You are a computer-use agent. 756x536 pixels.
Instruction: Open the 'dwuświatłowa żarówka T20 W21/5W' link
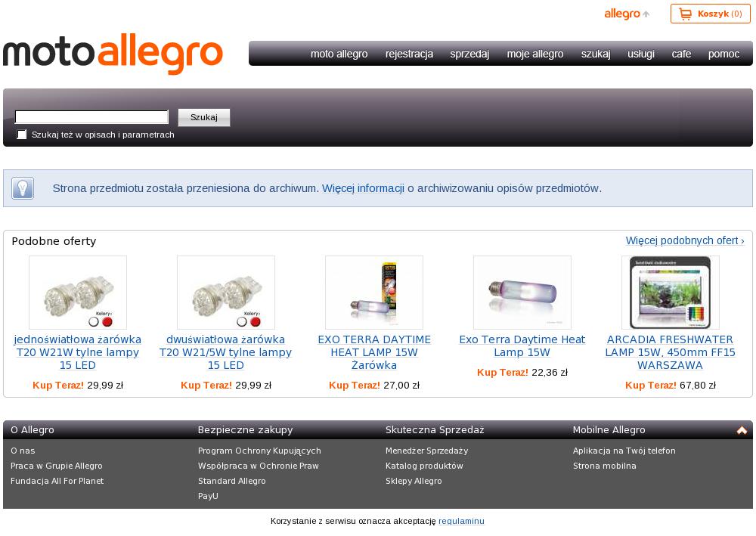(x=225, y=352)
